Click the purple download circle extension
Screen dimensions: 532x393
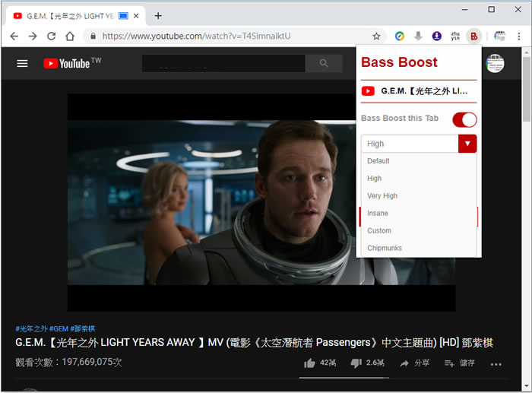click(x=437, y=36)
